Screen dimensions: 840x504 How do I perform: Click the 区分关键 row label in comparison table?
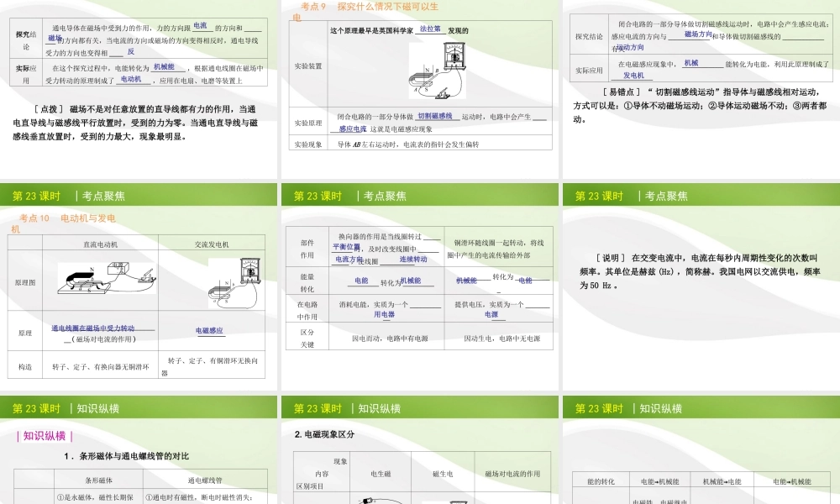307,339
